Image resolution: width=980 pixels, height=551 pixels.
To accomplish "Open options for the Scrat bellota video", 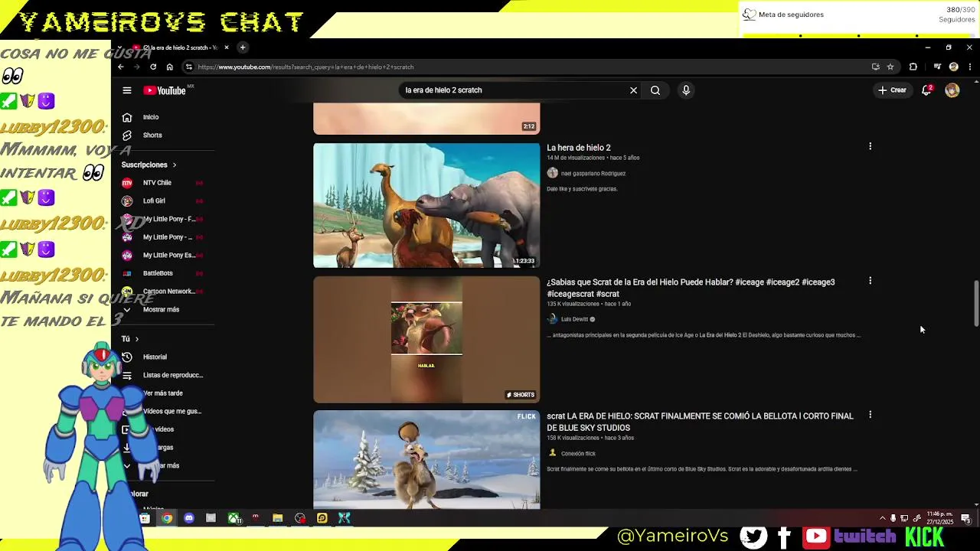I will (870, 415).
